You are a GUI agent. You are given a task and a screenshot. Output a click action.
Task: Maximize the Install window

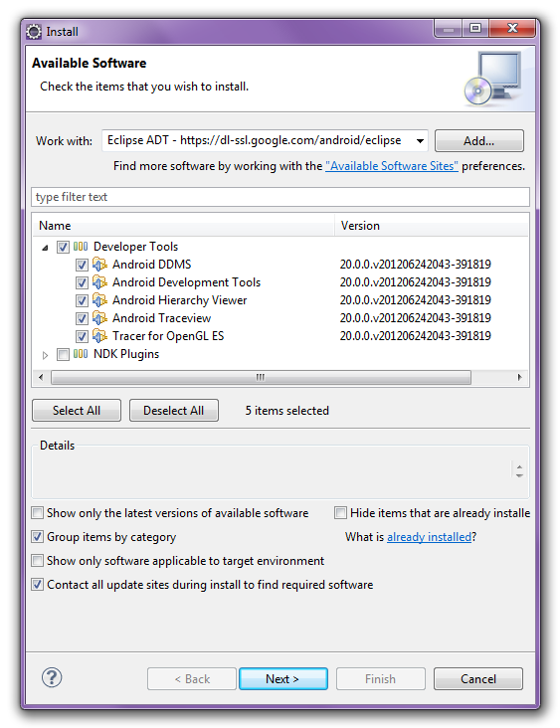click(x=475, y=28)
